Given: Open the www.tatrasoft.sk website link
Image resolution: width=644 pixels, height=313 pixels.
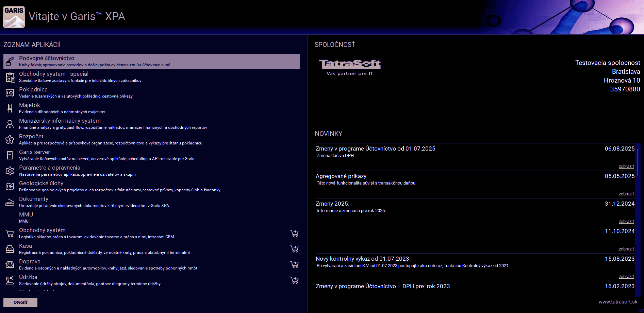Looking at the screenshot, I should tap(618, 302).
